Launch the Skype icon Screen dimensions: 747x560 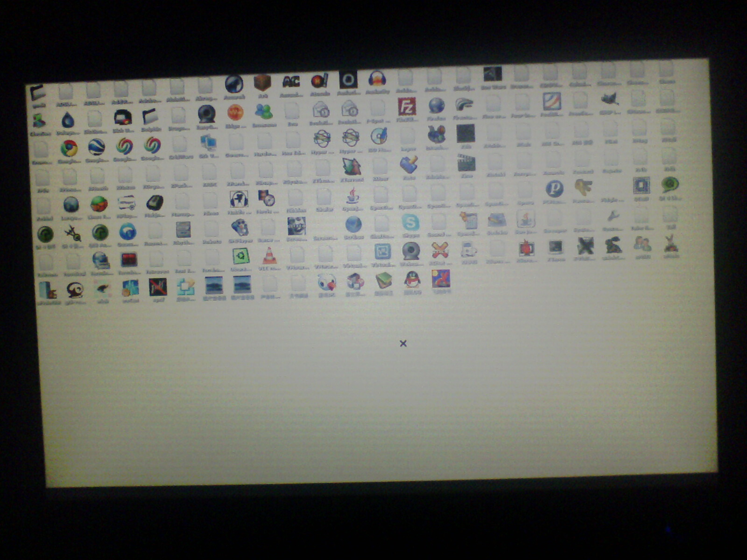[410, 223]
